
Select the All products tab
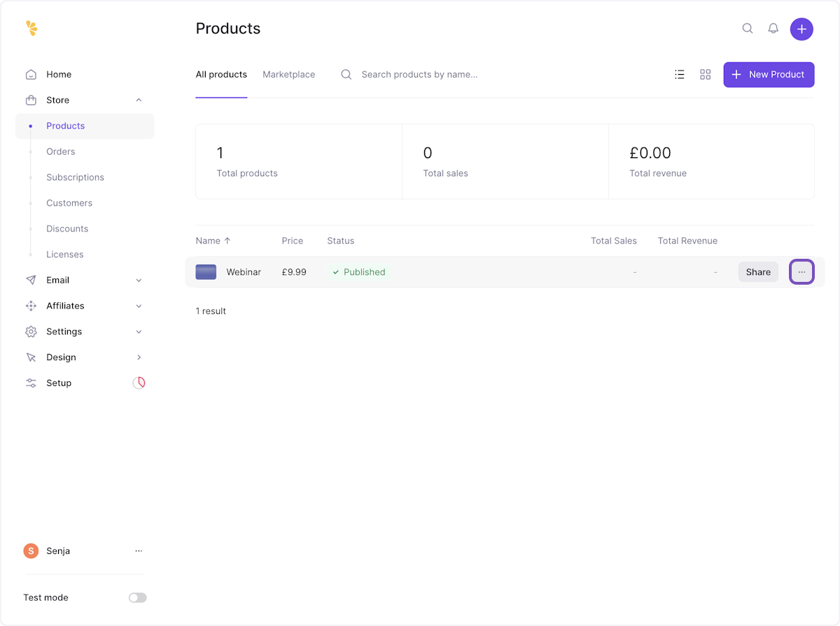pyautogui.click(x=221, y=74)
